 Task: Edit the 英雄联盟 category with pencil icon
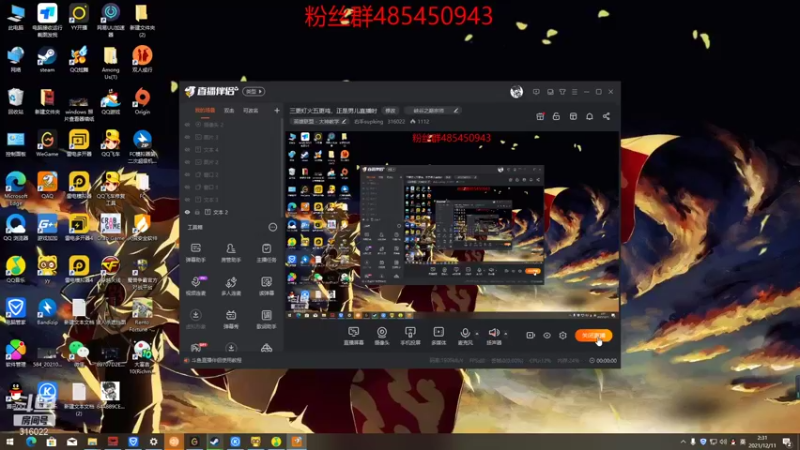click(344, 121)
